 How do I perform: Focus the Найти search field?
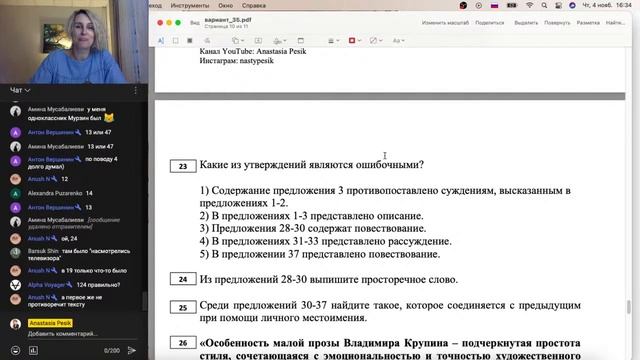615,23
